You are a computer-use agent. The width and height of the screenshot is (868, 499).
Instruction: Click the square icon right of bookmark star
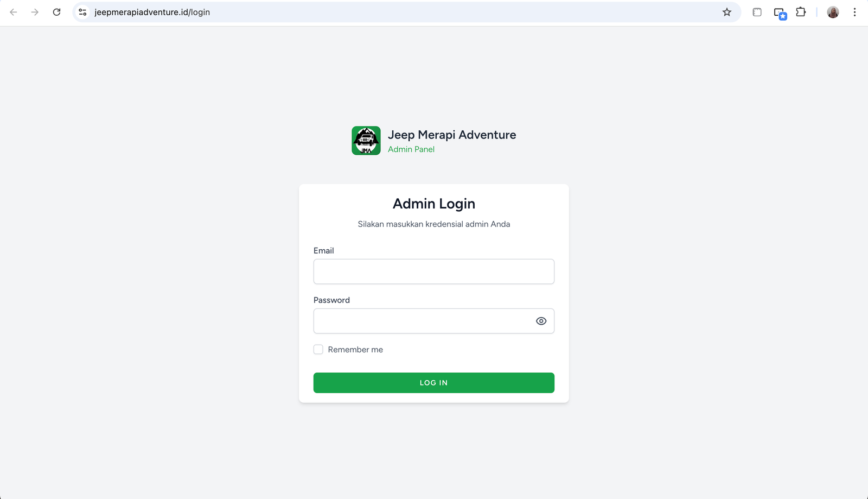757,12
